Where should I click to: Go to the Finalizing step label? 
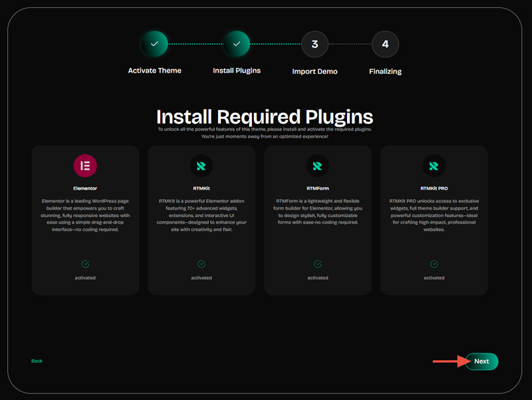click(x=385, y=71)
